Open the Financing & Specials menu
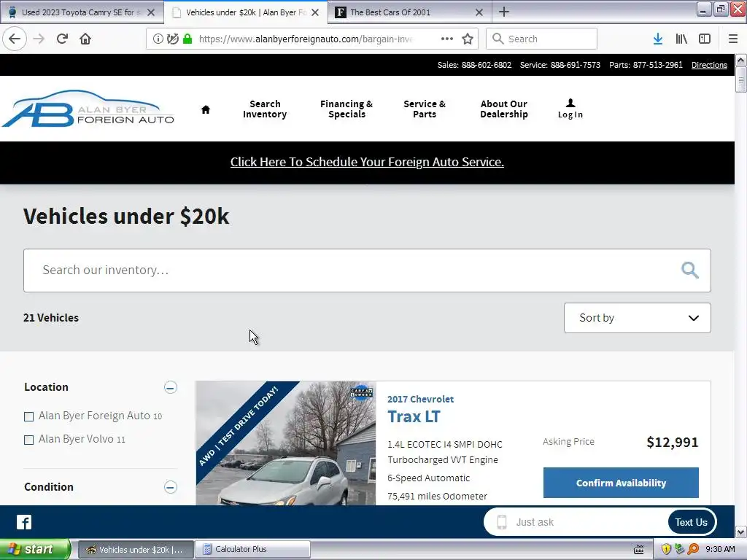Image resolution: width=747 pixels, height=560 pixels. (347, 109)
